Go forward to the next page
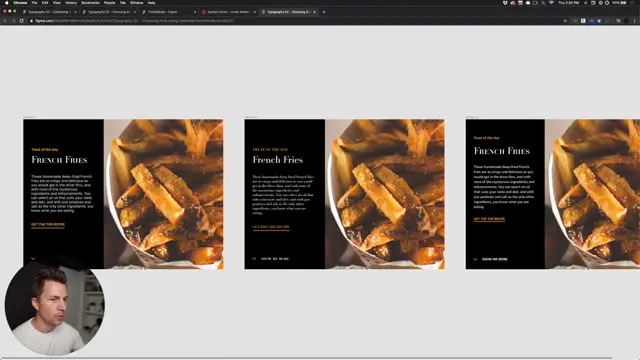640x360 pixels. pyautogui.click(x=13, y=20)
